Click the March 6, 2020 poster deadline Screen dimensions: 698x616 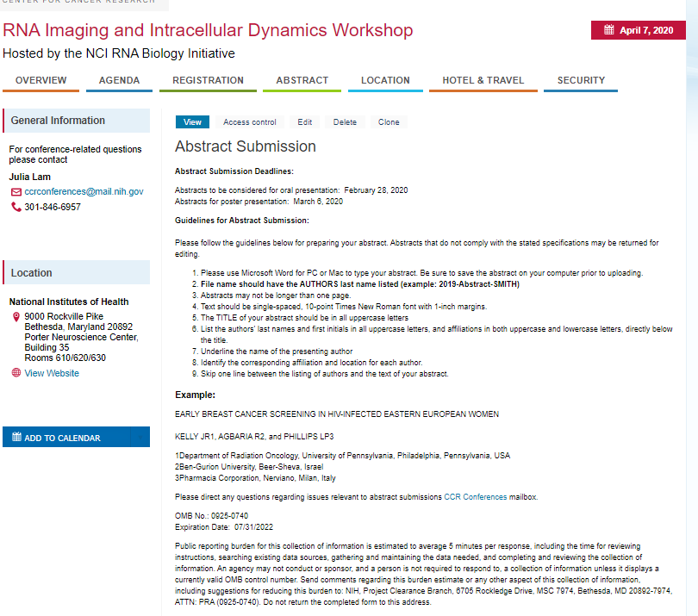[x=318, y=202]
